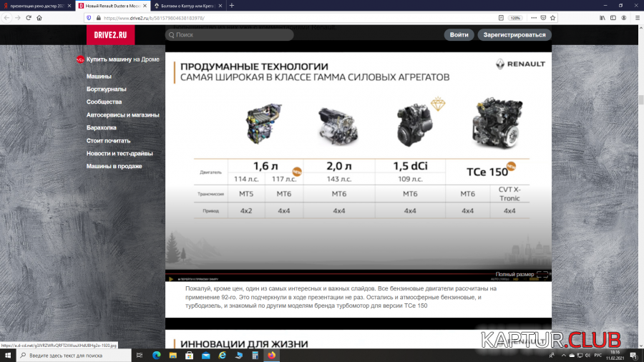644x362 pixels.
Task: Open the volume control in tray
Action: 587,356
